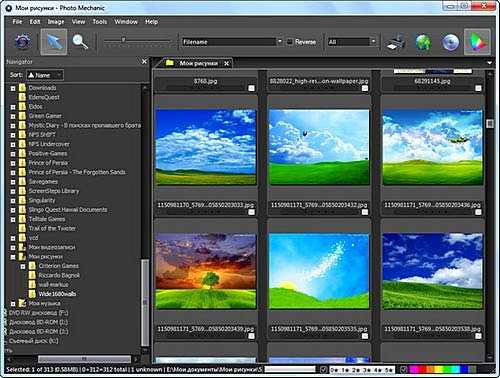The width and height of the screenshot is (500, 378).
Task: Click the globe upload icon
Action: click(x=423, y=42)
